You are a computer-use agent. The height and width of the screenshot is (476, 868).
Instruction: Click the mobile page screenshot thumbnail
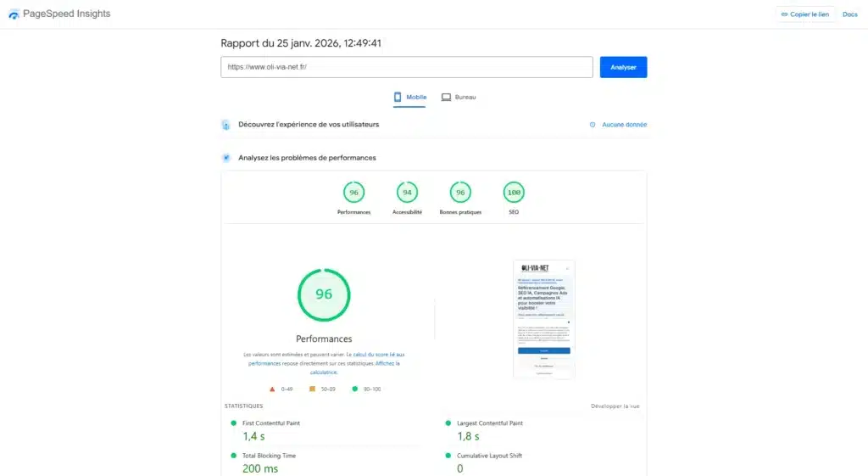point(543,319)
